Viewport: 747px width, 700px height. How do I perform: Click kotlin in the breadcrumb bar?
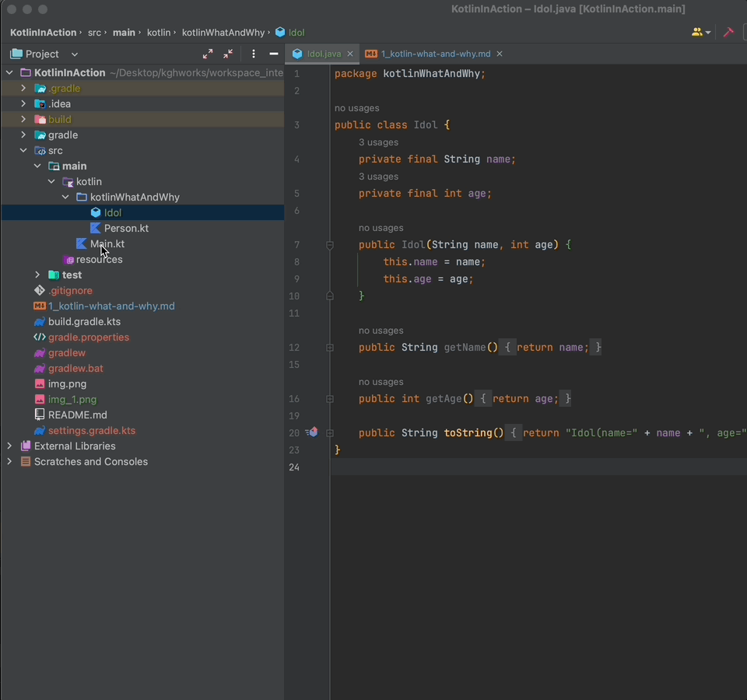click(x=159, y=33)
